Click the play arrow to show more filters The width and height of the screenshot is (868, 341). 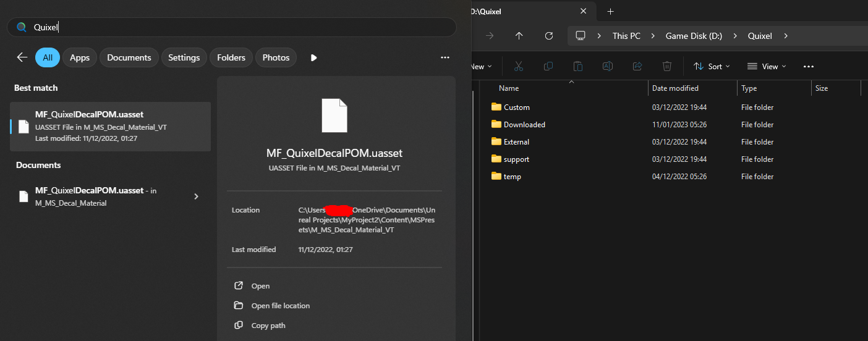pos(314,57)
